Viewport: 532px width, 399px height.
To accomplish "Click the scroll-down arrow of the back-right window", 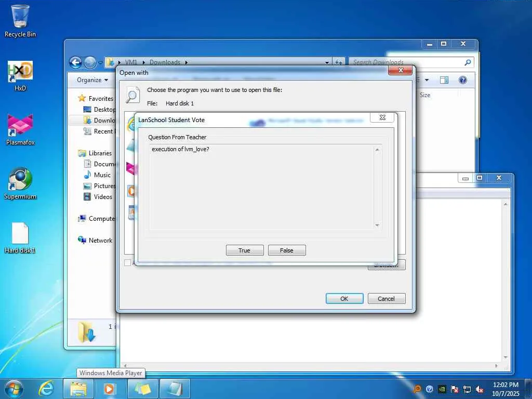I will [x=506, y=357].
